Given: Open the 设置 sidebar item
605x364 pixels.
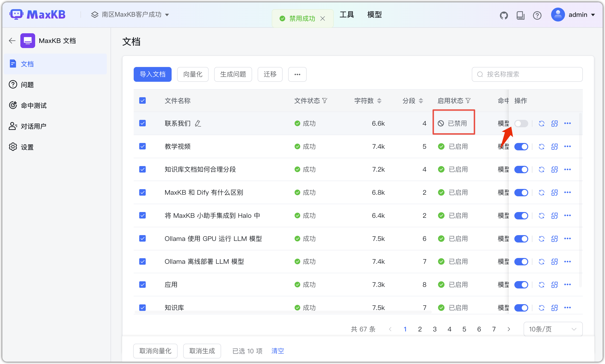Looking at the screenshot, I should coord(56,147).
